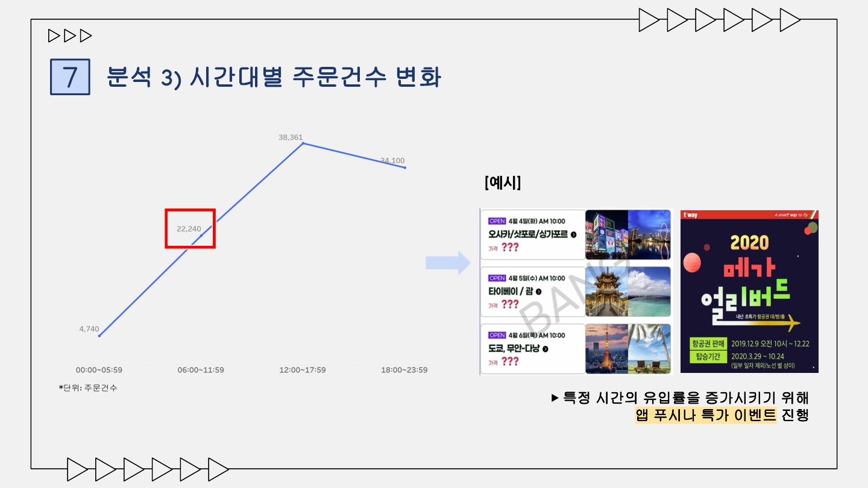Image resolution: width=868 pixels, height=488 pixels.
Task: Select the footnote *단위: 주문건수
Action: pos(88,388)
